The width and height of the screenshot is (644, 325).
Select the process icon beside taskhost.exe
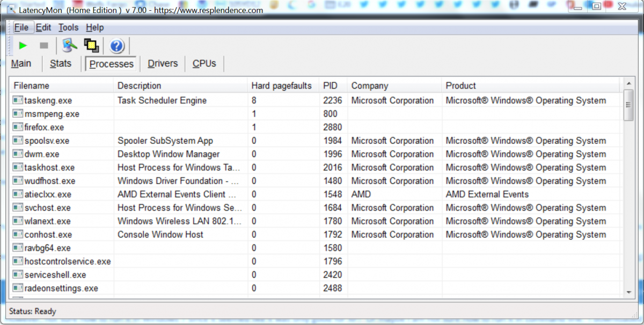click(x=18, y=168)
